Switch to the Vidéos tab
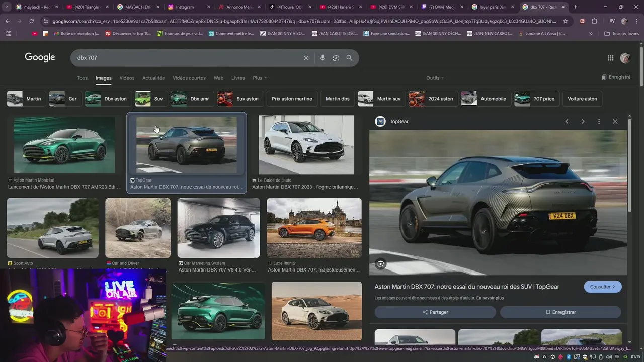 pos(127,78)
